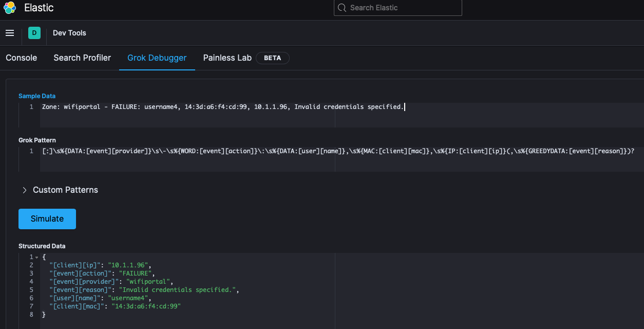
Task: Switch to the Search Profiler tab
Action: [82, 58]
